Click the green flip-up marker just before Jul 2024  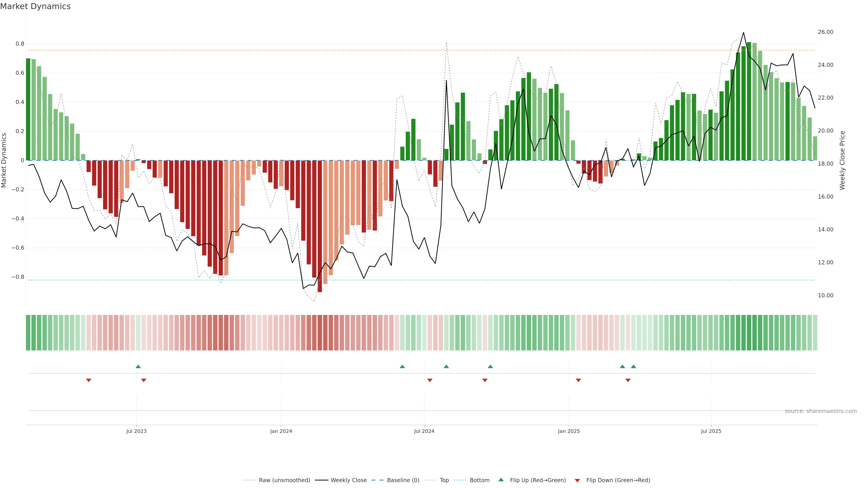tap(402, 366)
